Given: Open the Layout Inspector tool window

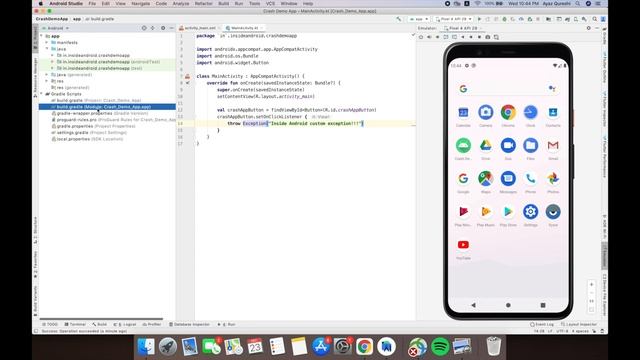Looking at the screenshot, I should (x=579, y=324).
